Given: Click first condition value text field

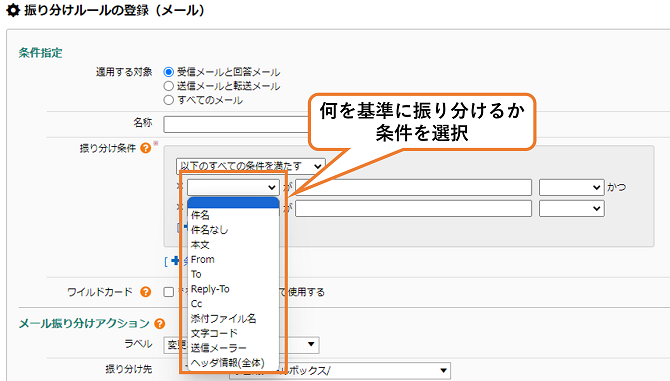Looking at the screenshot, I should pos(413,187).
